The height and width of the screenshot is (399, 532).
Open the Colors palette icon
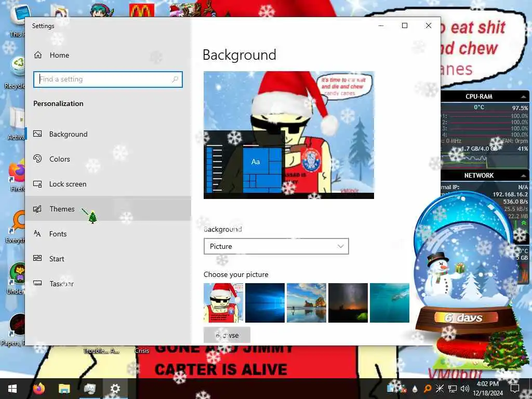coord(37,159)
